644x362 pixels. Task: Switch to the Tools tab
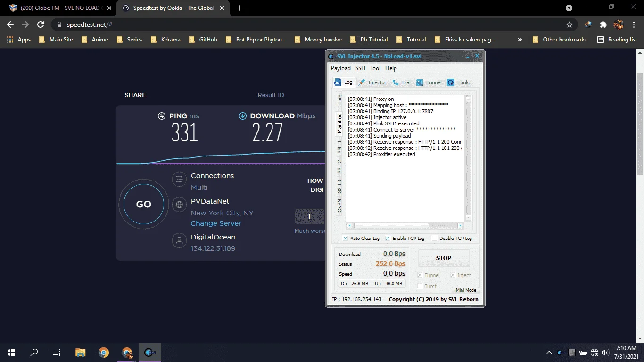click(x=459, y=82)
